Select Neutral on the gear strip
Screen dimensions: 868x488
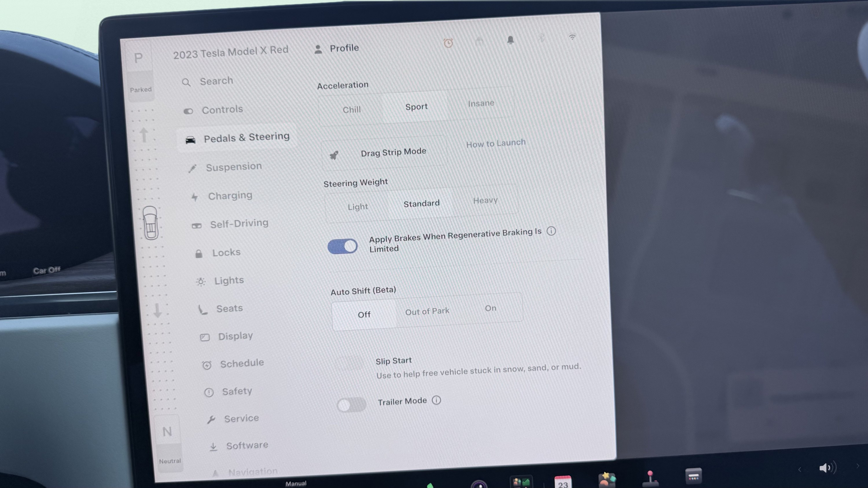tap(167, 431)
